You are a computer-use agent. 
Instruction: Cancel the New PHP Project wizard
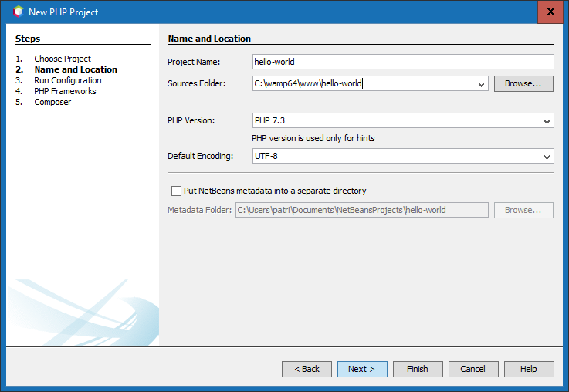click(x=473, y=369)
